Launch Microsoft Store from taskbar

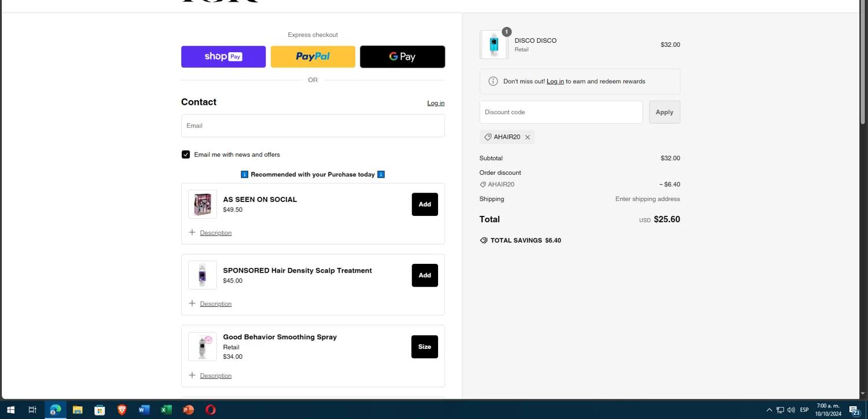click(x=100, y=410)
